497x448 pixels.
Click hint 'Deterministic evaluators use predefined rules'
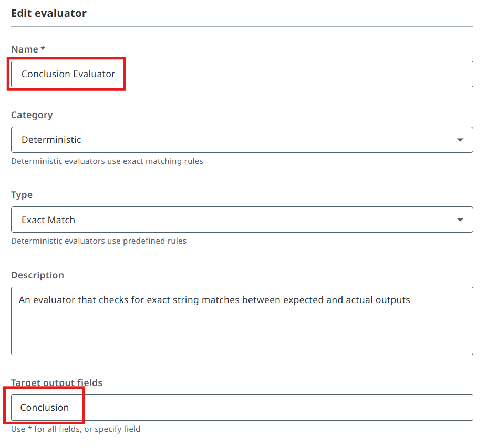pyautogui.click(x=99, y=241)
